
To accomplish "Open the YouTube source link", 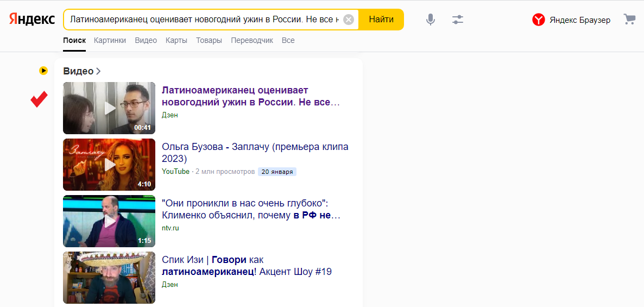I will coord(176,171).
